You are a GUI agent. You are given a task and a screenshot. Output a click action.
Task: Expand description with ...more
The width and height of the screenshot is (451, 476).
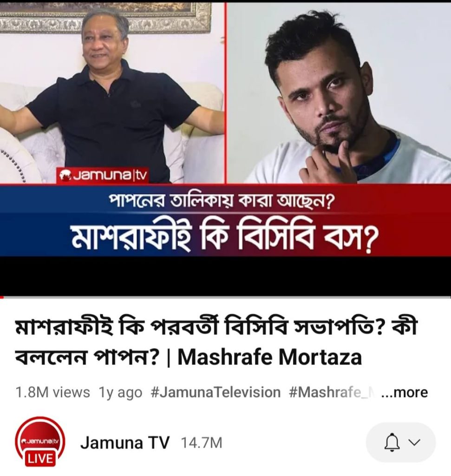pyautogui.click(x=404, y=392)
